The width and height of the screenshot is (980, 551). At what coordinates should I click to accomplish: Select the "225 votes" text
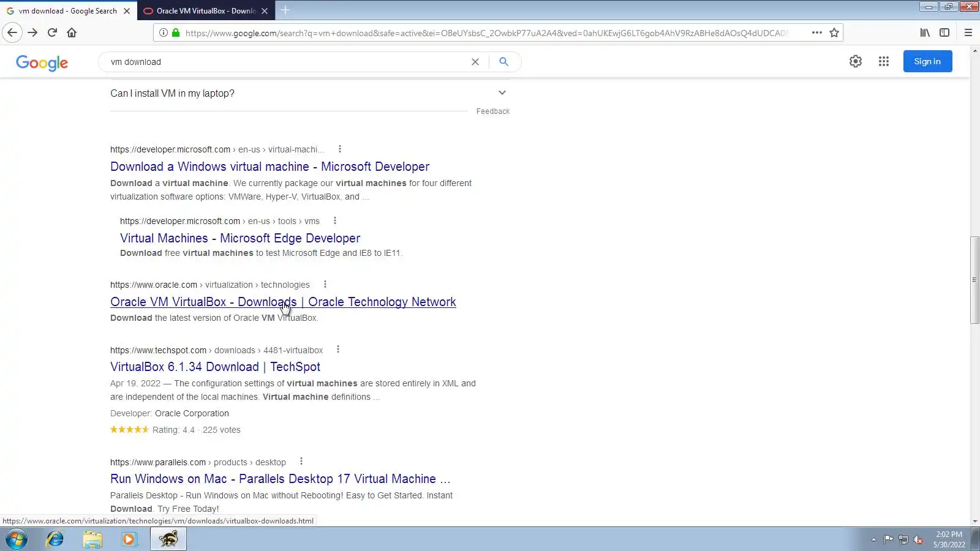(222, 430)
